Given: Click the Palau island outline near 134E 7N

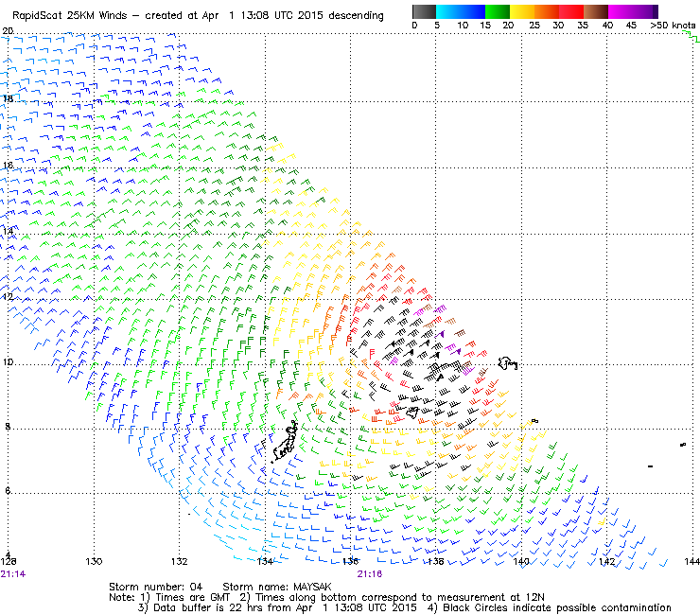Looking at the screenshot, I should click(x=285, y=442).
